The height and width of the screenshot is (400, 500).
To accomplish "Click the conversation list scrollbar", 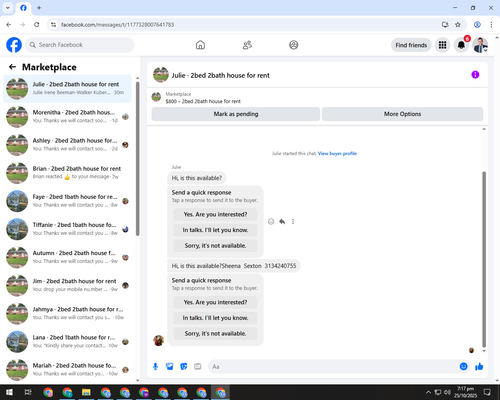I will [x=137, y=158].
